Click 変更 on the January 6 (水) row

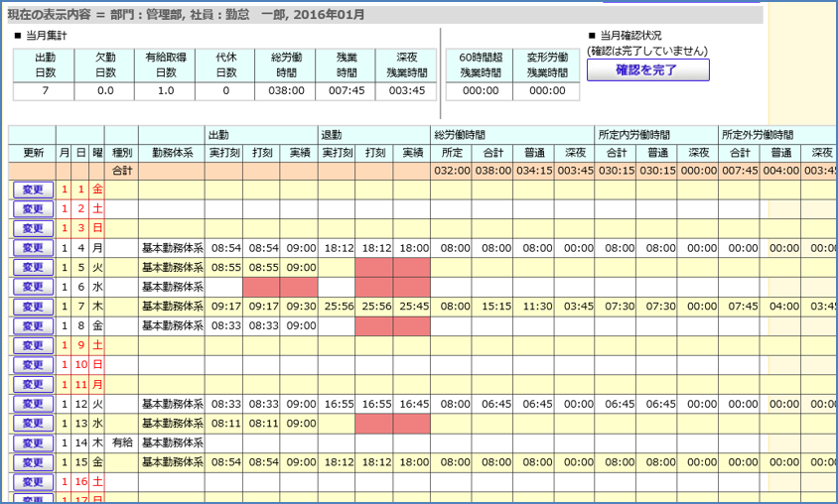tap(32, 287)
